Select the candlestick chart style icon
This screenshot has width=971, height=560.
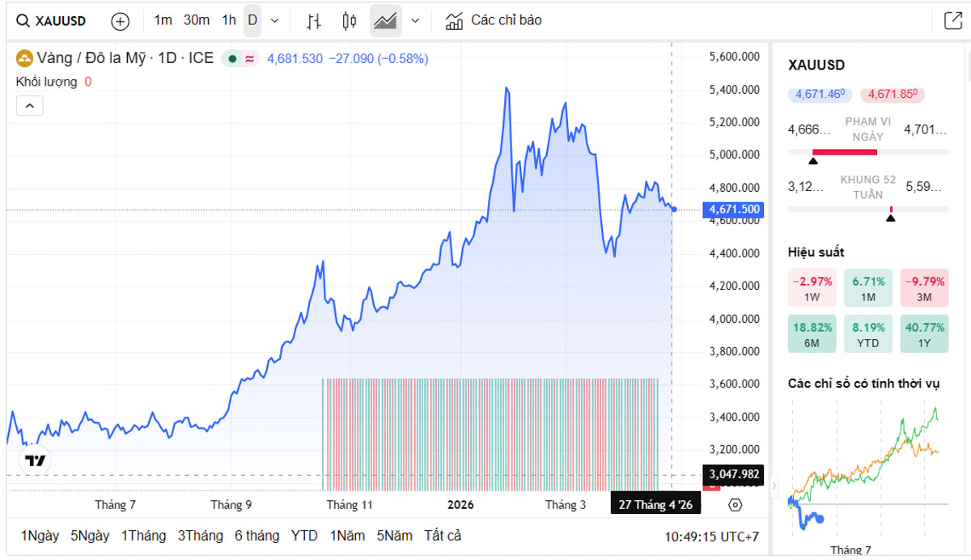click(349, 20)
